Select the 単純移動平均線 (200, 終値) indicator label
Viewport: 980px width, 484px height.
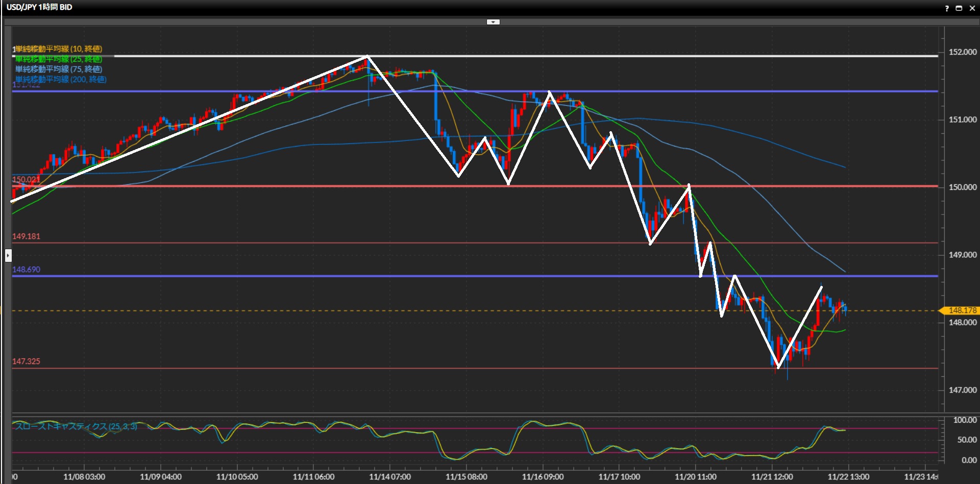[x=61, y=79]
